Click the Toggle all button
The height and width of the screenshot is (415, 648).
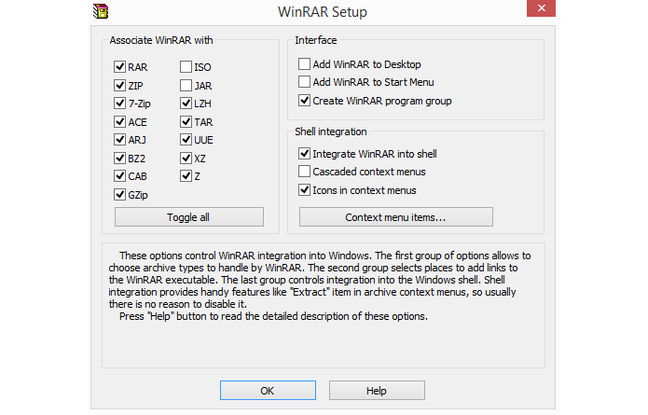[x=189, y=217]
